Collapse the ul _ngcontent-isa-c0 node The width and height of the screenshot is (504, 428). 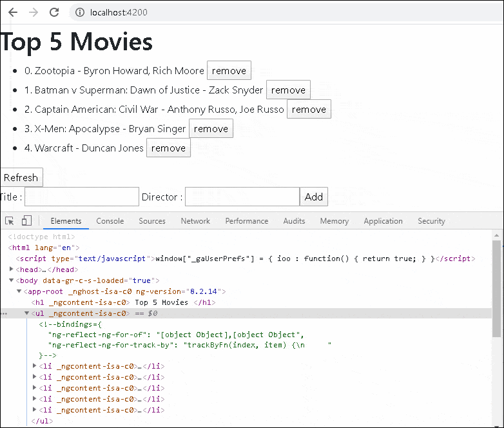pos(26,313)
